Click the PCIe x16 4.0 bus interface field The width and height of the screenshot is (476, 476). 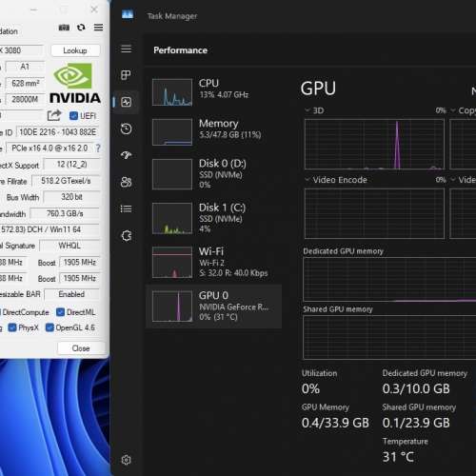click(x=50, y=149)
